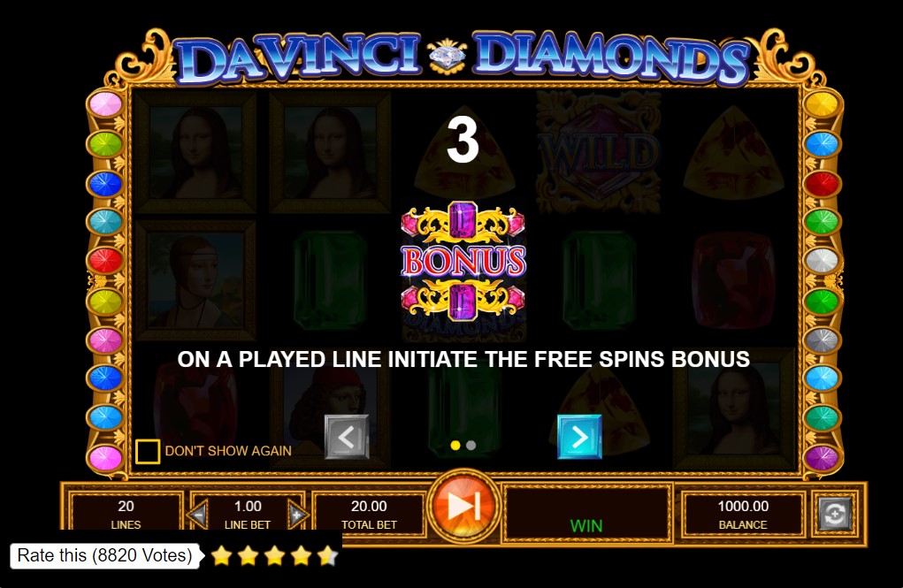Go to next help slide arrow
The image size is (903, 588).
tap(579, 437)
